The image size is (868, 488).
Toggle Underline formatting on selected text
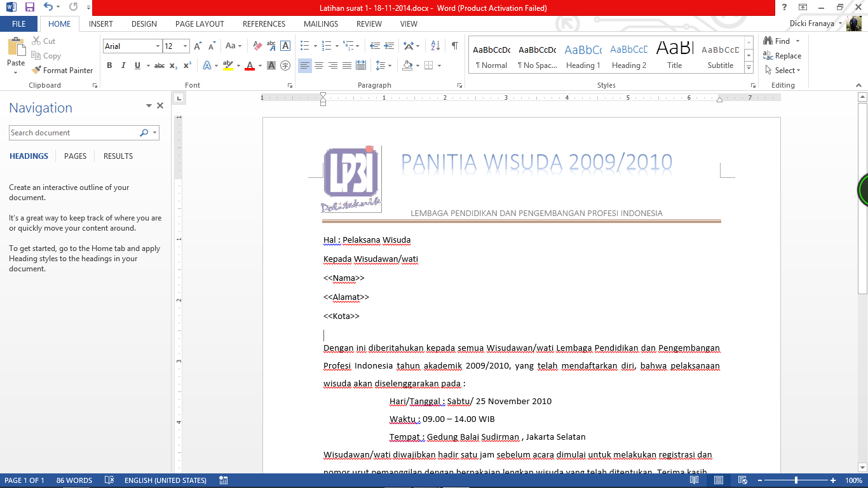[x=137, y=65]
